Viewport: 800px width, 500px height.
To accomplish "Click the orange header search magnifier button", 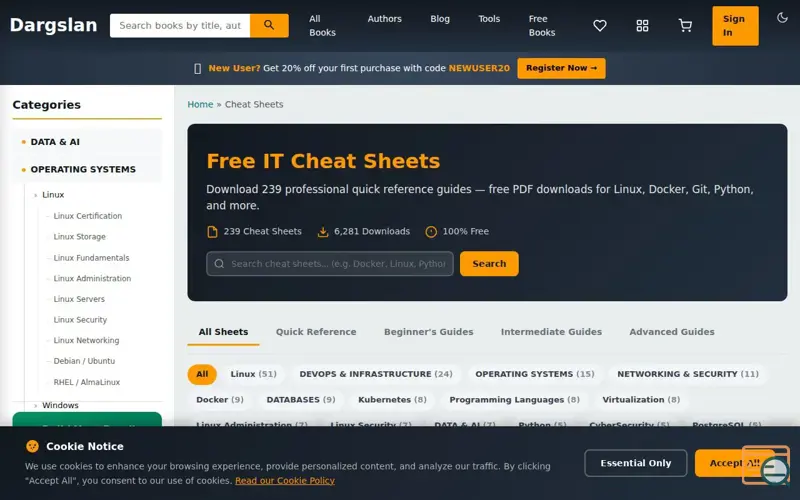I will coord(269,26).
